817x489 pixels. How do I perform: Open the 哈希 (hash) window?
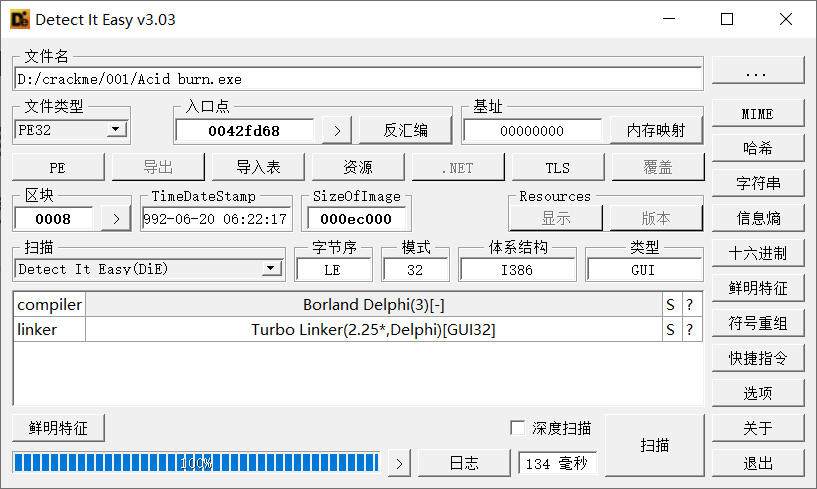click(x=758, y=149)
